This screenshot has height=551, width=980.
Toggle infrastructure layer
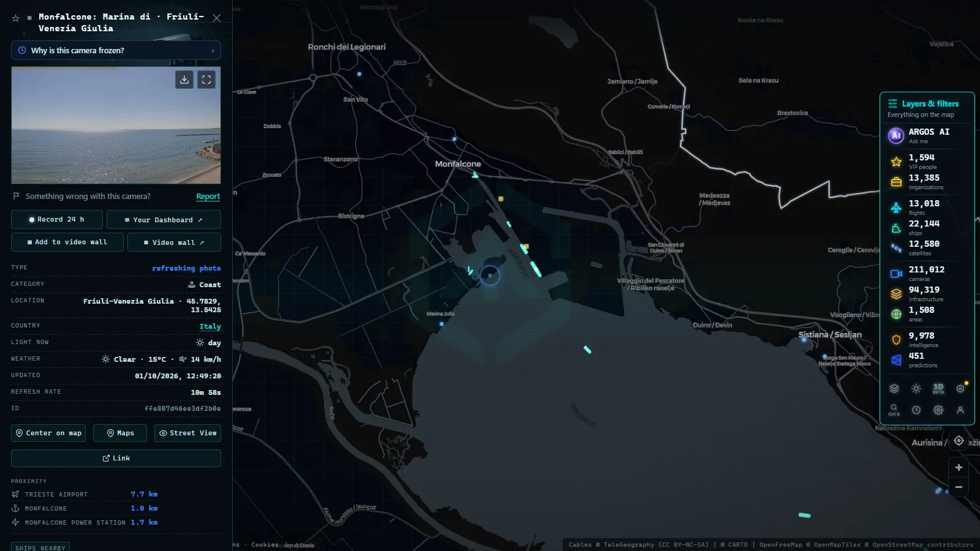(927, 294)
